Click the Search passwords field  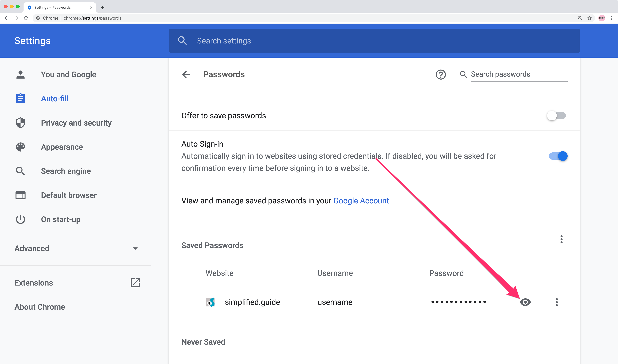pos(519,74)
